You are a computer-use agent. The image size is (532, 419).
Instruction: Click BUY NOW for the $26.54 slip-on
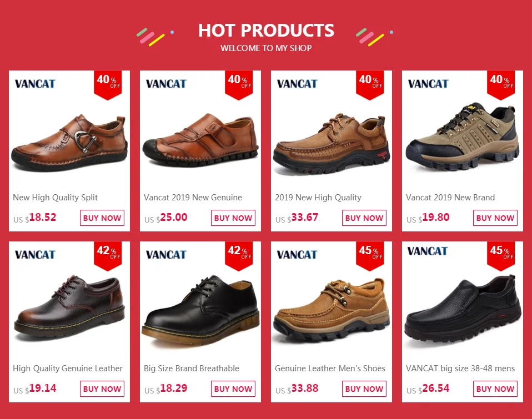tap(495, 389)
